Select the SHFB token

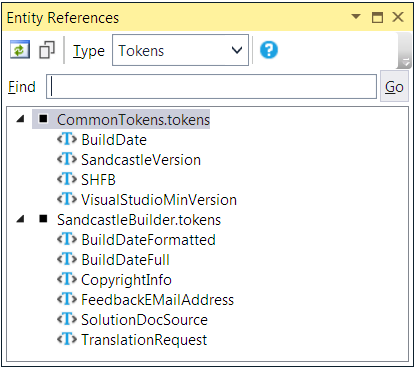click(98, 180)
